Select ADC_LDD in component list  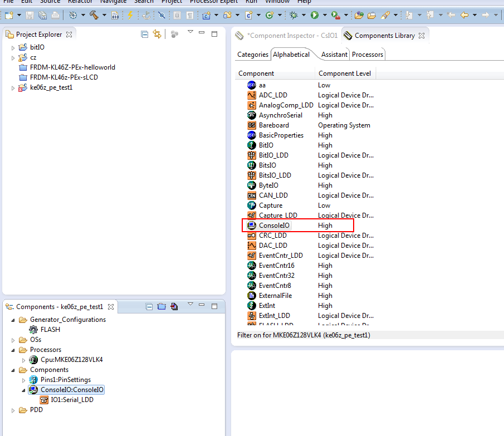pyautogui.click(x=273, y=95)
